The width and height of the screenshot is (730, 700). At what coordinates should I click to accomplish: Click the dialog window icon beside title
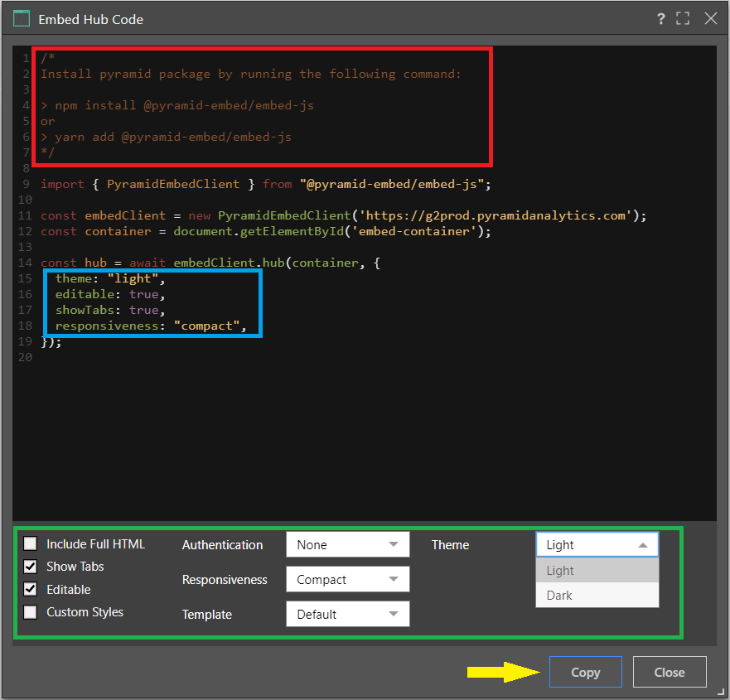pos(22,19)
